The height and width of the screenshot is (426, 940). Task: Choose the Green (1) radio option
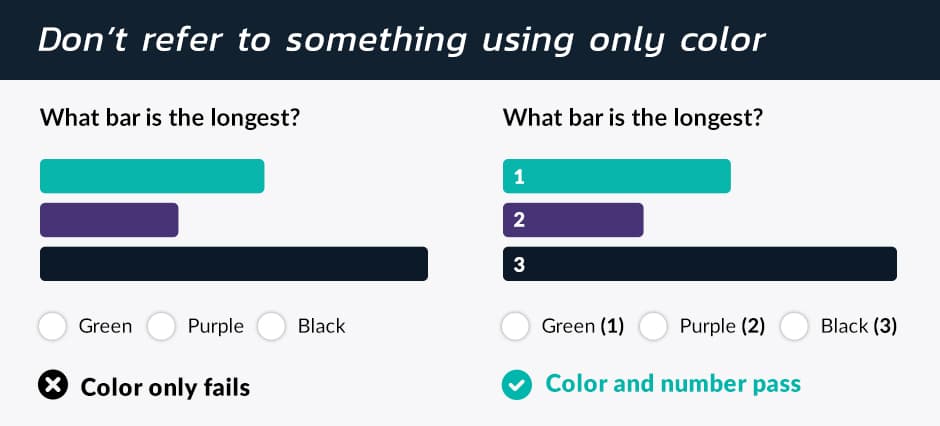coord(515,327)
